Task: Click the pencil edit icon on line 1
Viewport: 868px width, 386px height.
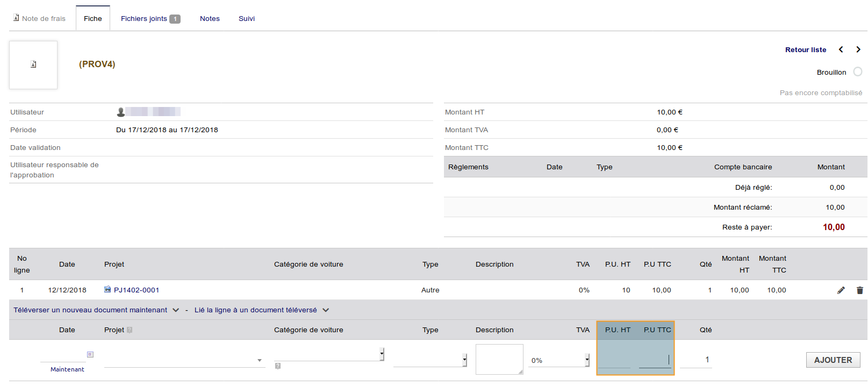Action: [x=841, y=290]
